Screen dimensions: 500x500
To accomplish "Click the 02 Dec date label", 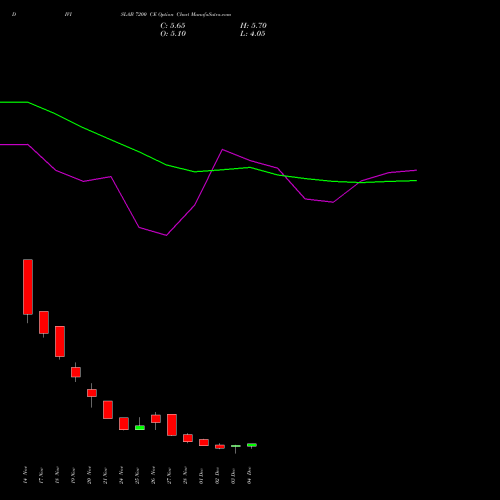I will [x=217, y=475].
